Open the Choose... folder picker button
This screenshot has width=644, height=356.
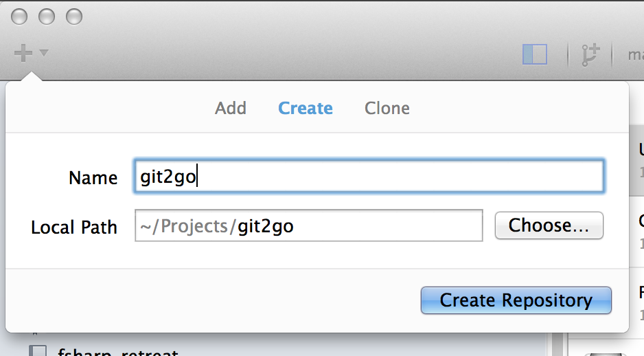(x=549, y=225)
